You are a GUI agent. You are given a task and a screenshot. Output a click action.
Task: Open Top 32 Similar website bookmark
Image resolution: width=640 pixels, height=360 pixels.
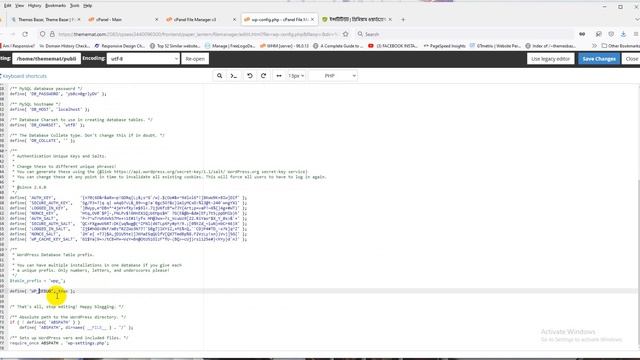[175, 46]
